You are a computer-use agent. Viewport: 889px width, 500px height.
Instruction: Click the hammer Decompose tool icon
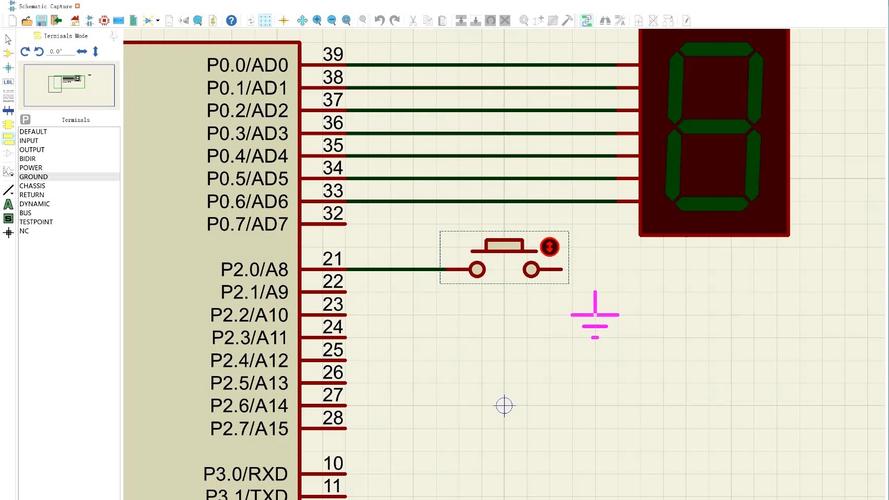[x=568, y=21]
